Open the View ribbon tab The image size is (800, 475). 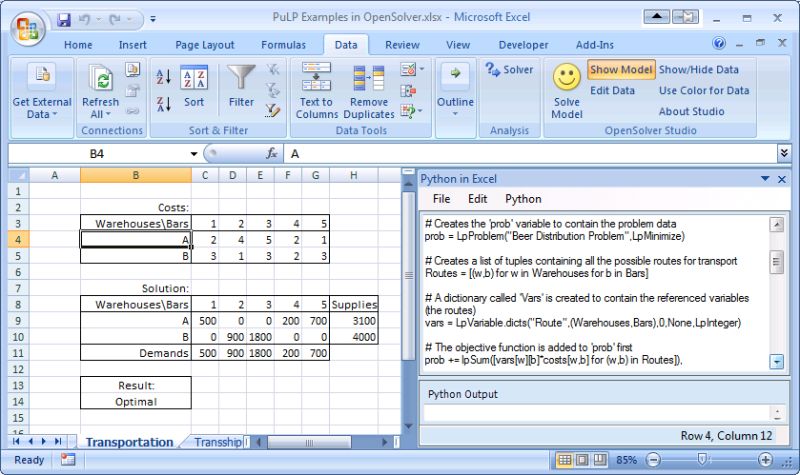coord(458,45)
